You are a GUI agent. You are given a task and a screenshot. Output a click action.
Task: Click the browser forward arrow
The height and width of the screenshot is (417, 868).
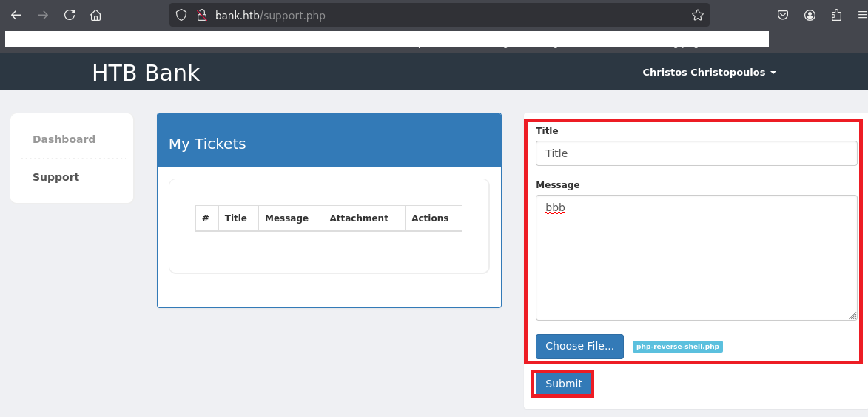(43, 15)
